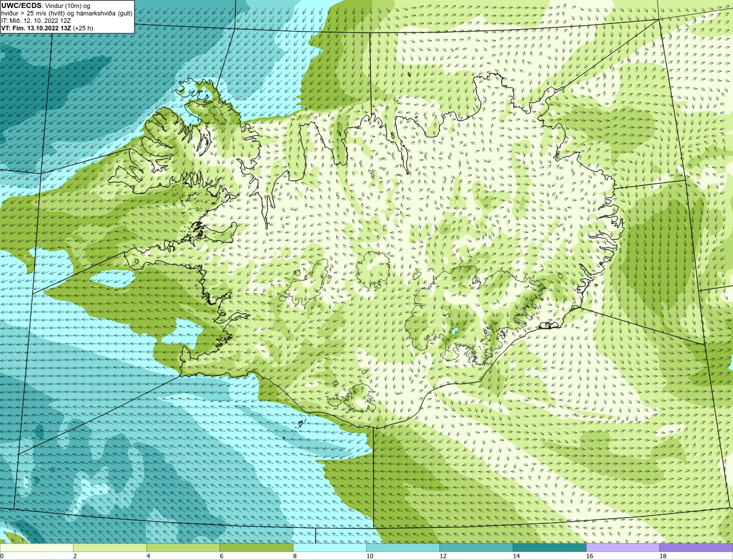Click the legend value '10'
This screenshot has height=560, width=733.
[370, 556]
